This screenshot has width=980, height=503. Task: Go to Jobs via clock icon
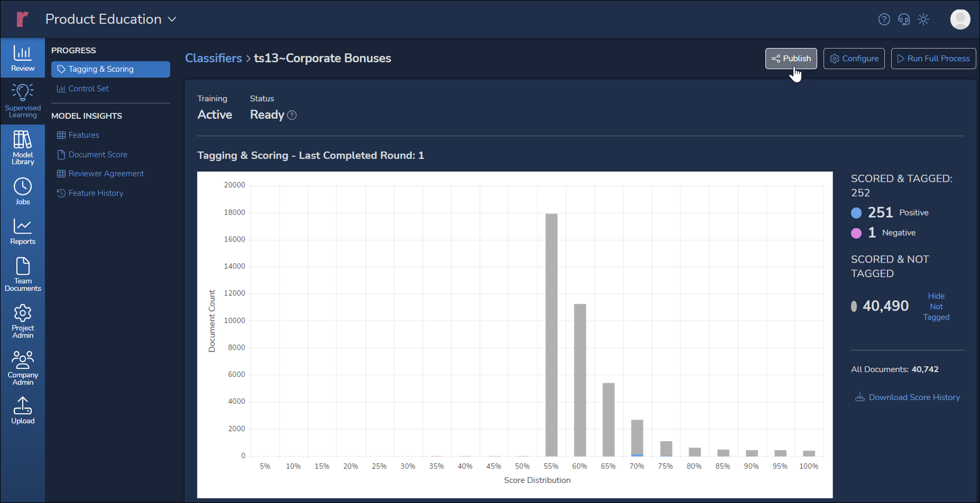point(23,191)
